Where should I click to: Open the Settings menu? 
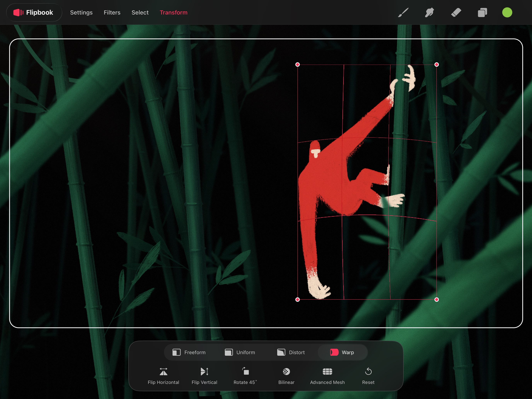click(x=81, y=13)
